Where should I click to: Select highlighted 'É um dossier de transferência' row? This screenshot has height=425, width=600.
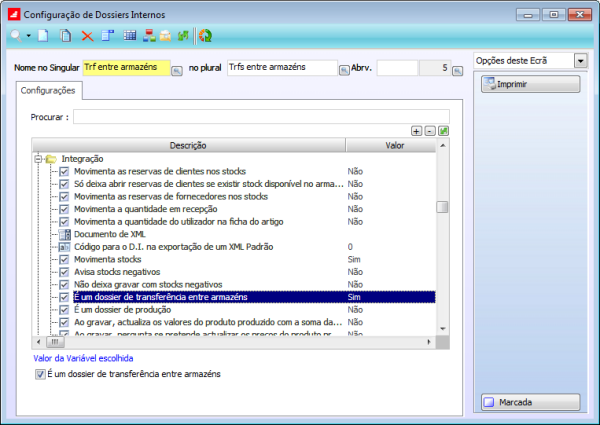(x=254, y=297)
